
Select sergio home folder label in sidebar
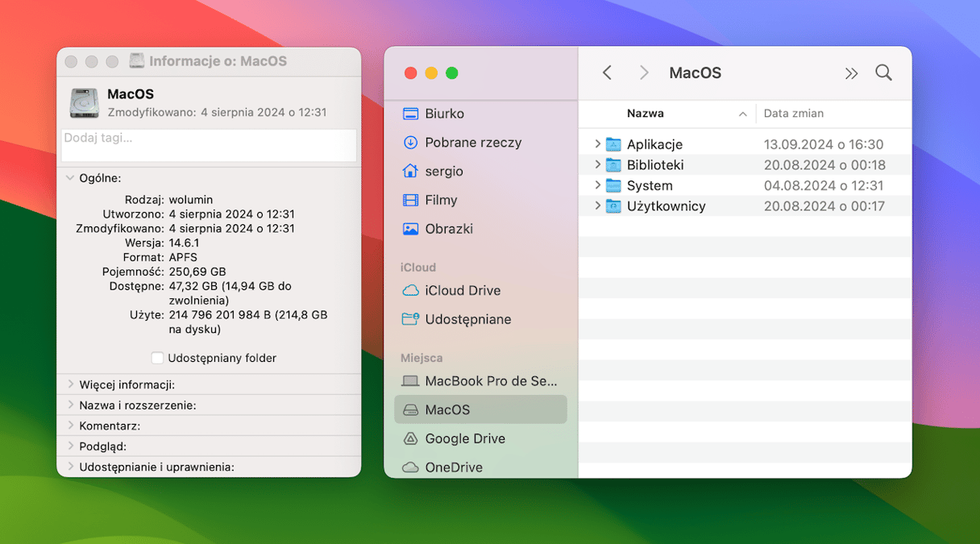[444, 172]
